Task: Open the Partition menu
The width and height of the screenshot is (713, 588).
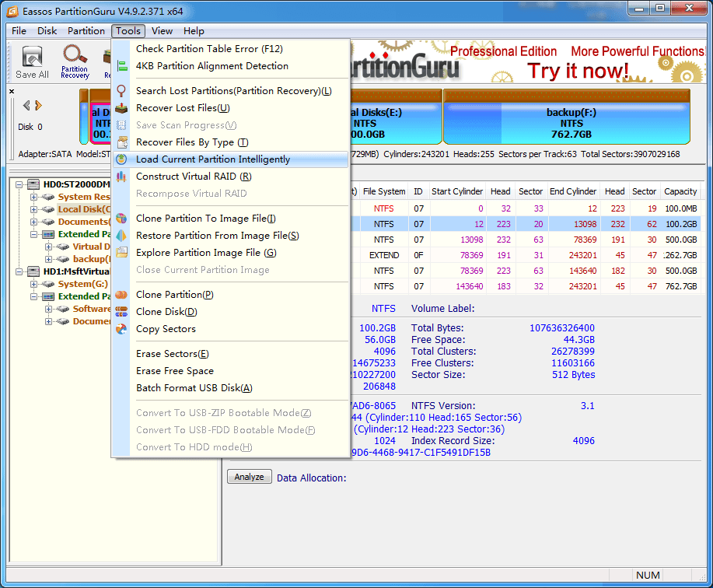Action: pyautogui.click(x=86, y=31)
